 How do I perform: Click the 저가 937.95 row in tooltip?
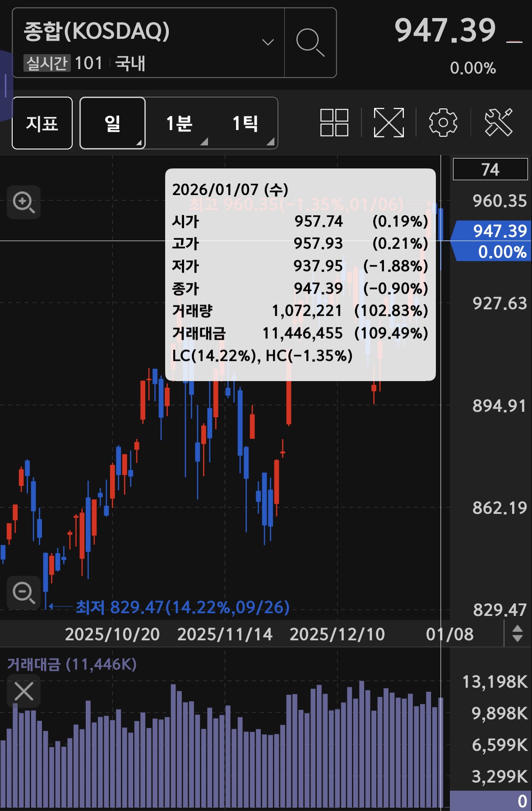pos(300,266)
